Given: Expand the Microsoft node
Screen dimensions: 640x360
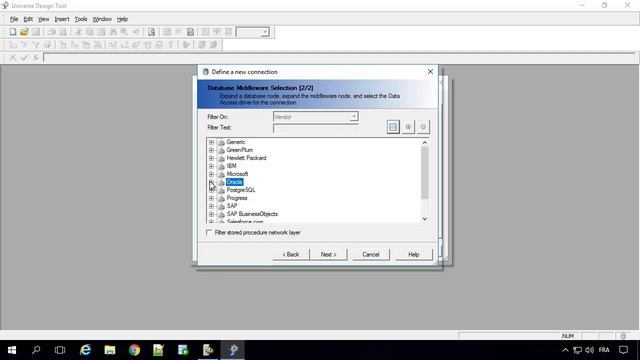Looking at the screenshot, I should 211,174.
